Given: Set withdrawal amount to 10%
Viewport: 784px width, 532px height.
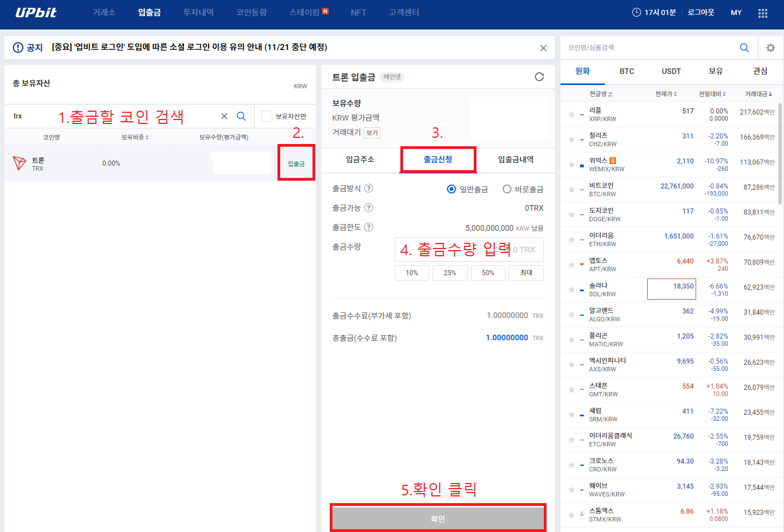Looking at the screenshot, I should [412, 273].
